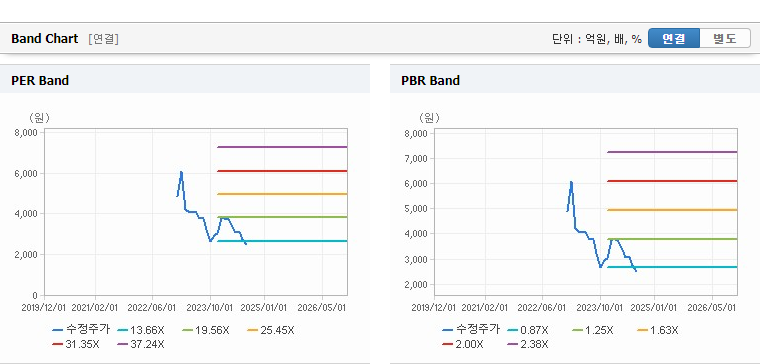Switch to the 별도 separate view
This screenshot has height=364, width=760.
point(725,38)
